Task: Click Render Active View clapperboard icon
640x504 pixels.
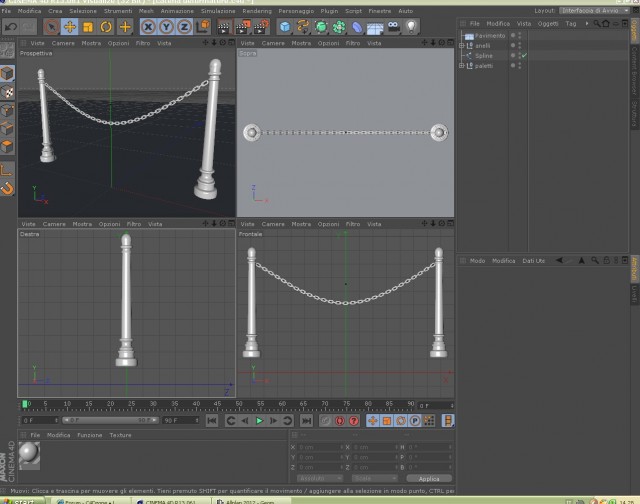Action: tap(224, 27)
